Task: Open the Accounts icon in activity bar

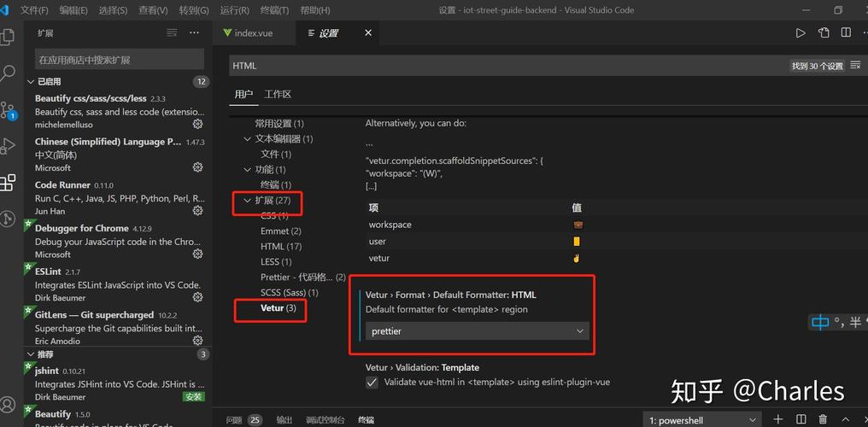Action: tap(8, 404)
